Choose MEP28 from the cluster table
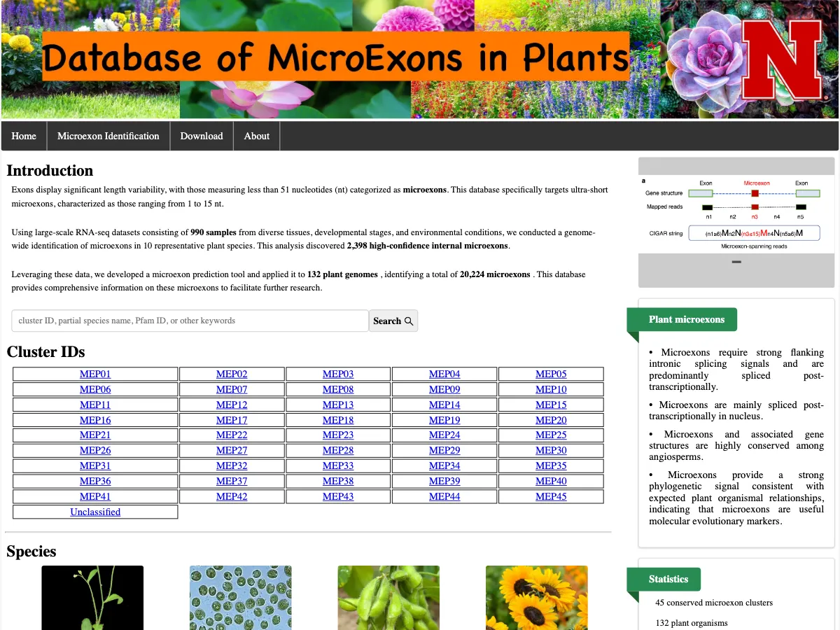The width and height of the screenshot is (840, 630). coord(338,450)
